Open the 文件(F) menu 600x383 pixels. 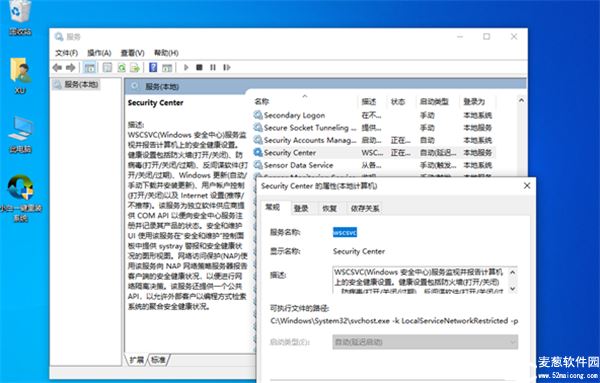click(x=67, y=53)
